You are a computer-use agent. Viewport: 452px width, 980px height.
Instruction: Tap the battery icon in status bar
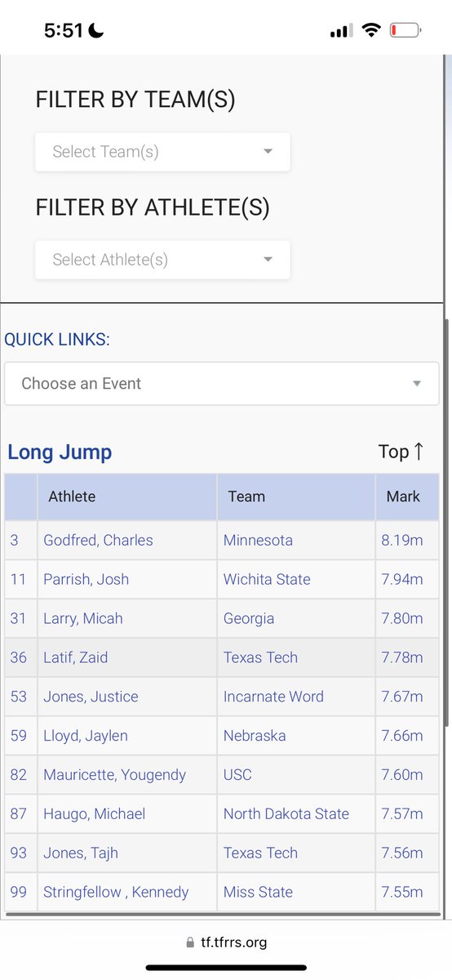(405, 31)
